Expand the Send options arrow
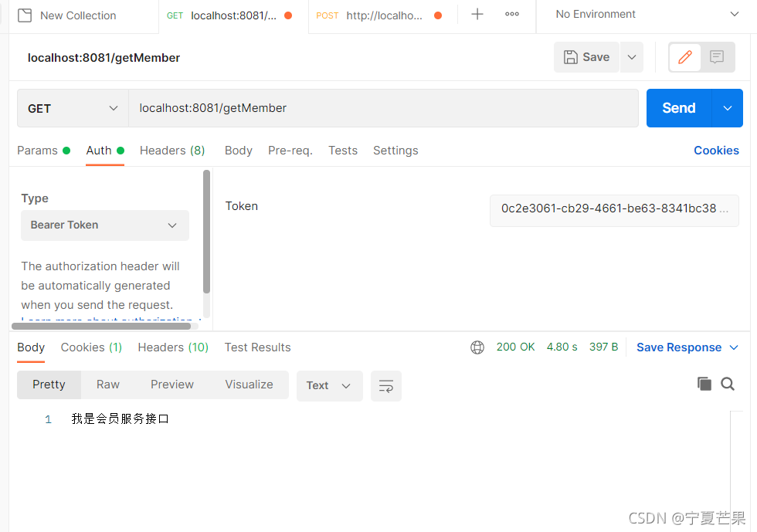757x532 pixels. (728, 108)
